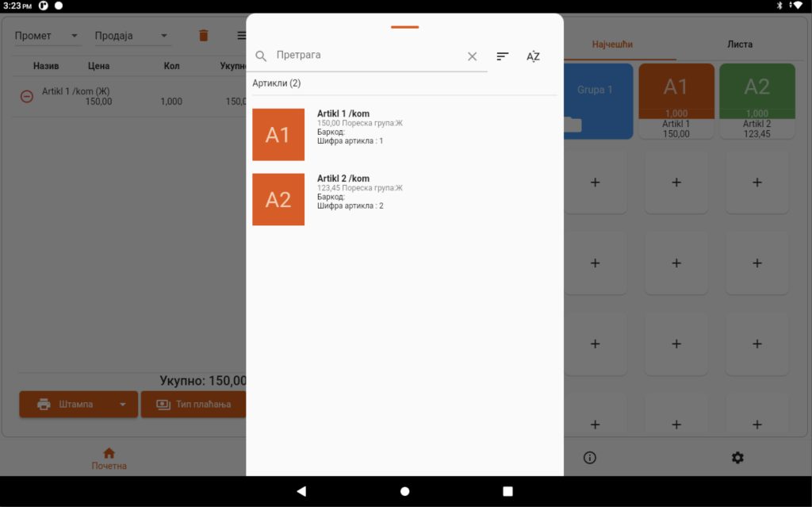Viewport: 812px width, 507px height.
Task: Click the magnifier search icon
Action: [261, 56]
